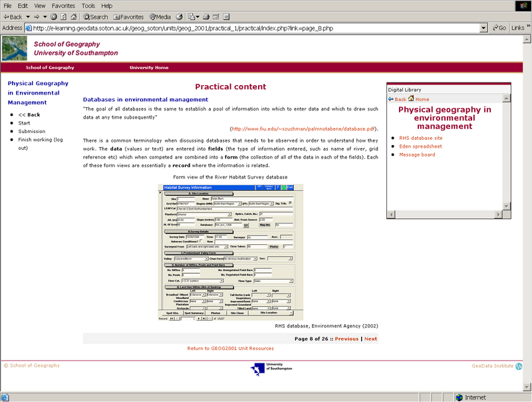Click the browser Forward arrow button

click(x=37, y=17)
